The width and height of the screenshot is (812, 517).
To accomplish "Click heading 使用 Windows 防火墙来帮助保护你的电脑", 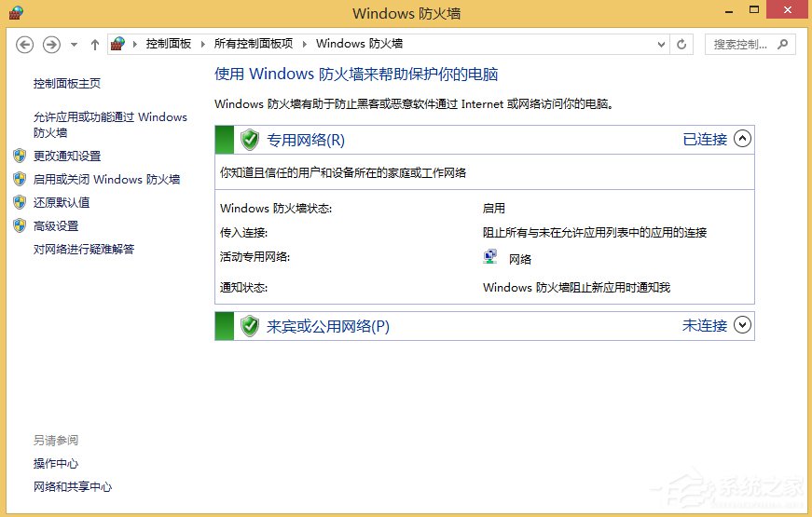I will (x=356, y=74).
